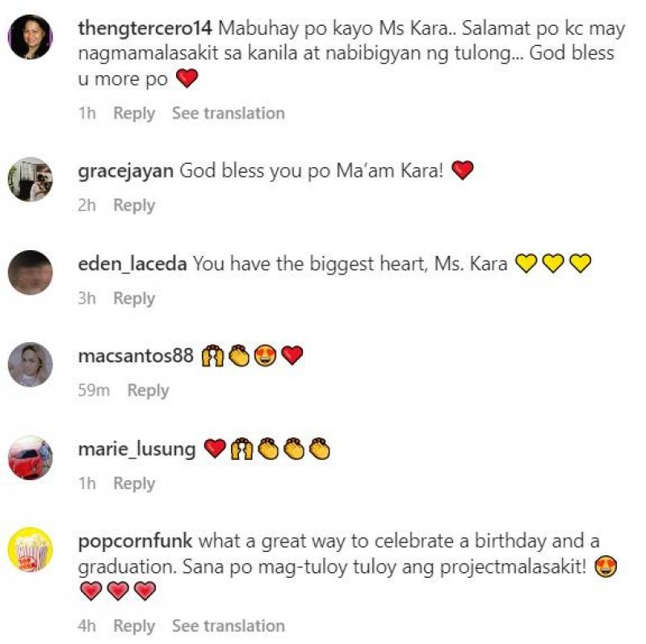Reply to macsantos88's emoji comment
The height and width of the screenshot is (644, 646).
coord(148,391)
